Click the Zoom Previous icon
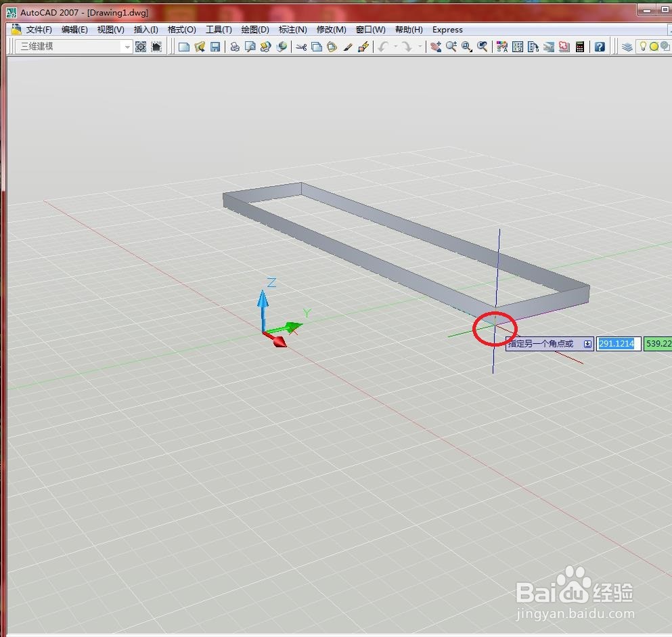672x637 pixels. 483,47
